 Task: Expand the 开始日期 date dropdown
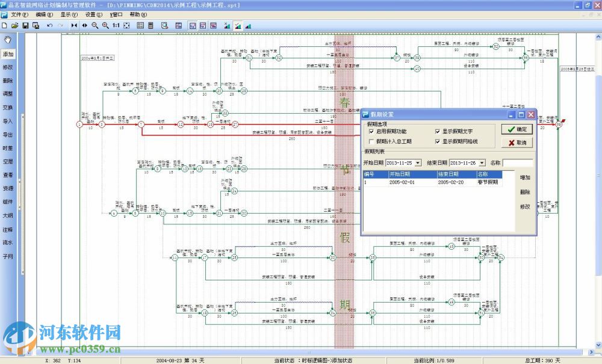coord(418,162)
